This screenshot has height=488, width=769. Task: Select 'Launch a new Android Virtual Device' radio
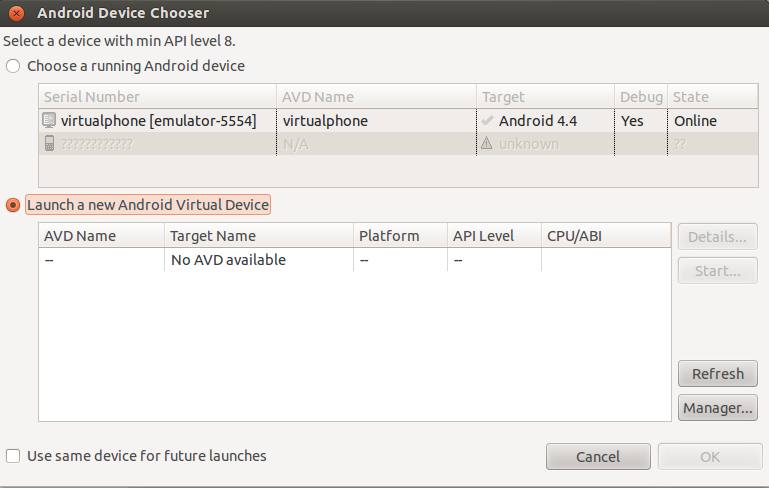[13, 205]
